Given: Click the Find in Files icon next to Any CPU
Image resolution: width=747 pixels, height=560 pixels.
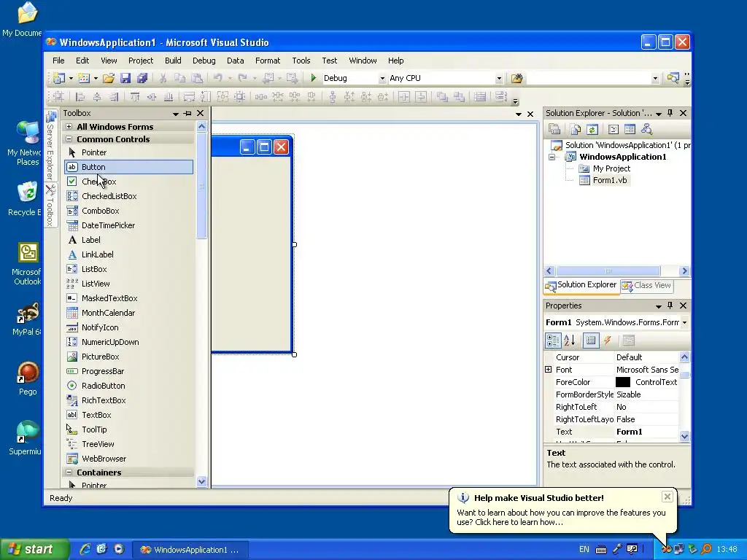Looking at the screenshot, I should click(x=517, y=78).
